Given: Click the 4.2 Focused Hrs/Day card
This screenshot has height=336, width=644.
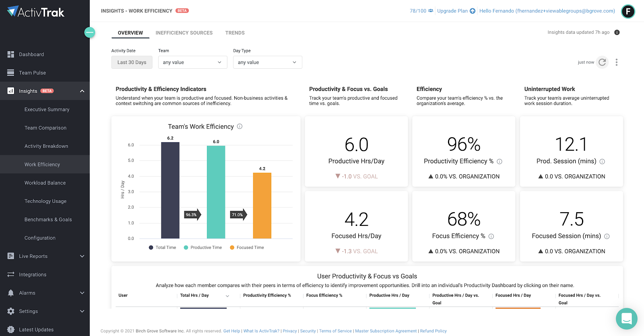Looking at the screenshot, I should point(356,226).
